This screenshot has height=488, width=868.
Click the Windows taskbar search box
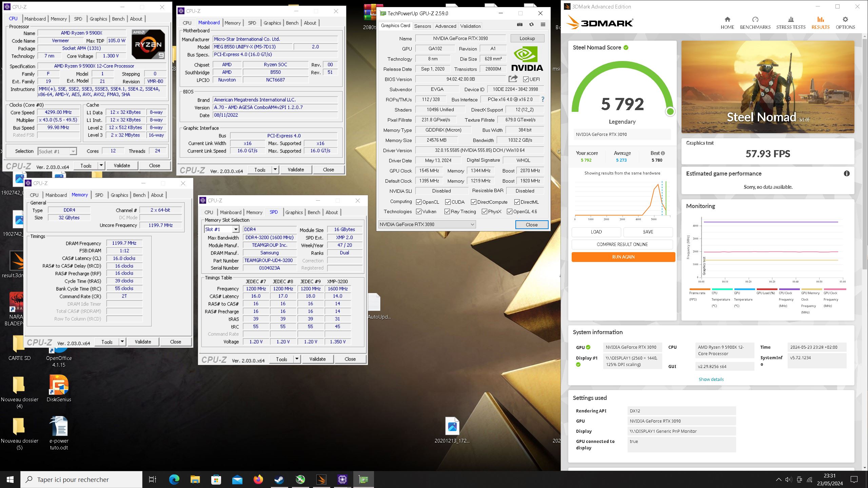[x=81, y=480]
